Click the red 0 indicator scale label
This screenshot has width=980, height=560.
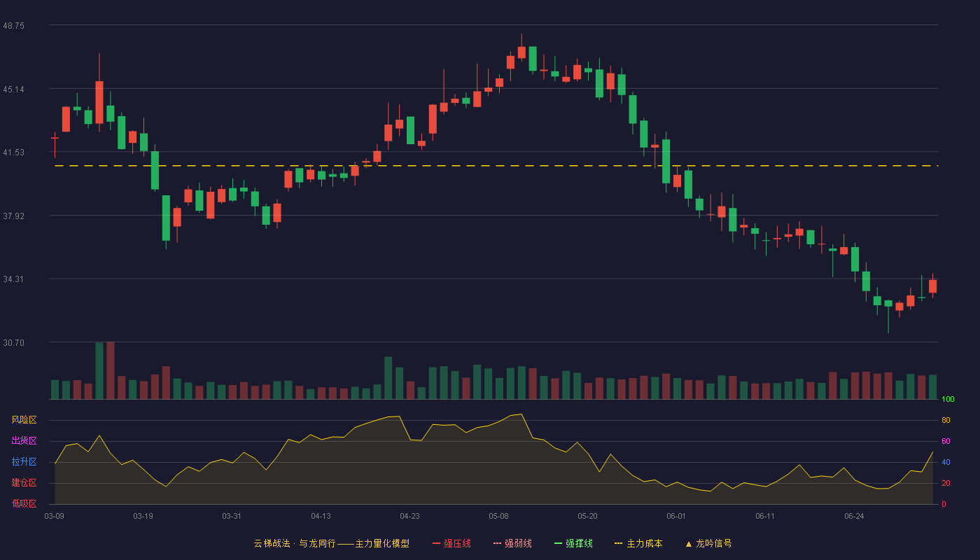[x=944, y=504]
